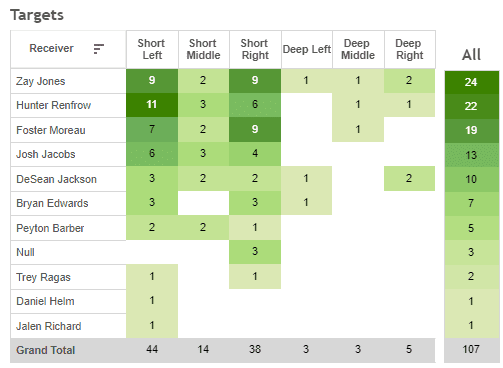This screenshot has height=368, width=503.
Task: Click the sort icon beside Receiver
Action: [x=99, y=49]
